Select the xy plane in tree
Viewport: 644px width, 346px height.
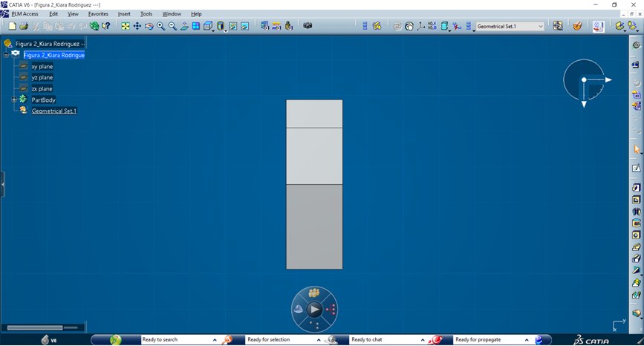(x=42, y=67)
